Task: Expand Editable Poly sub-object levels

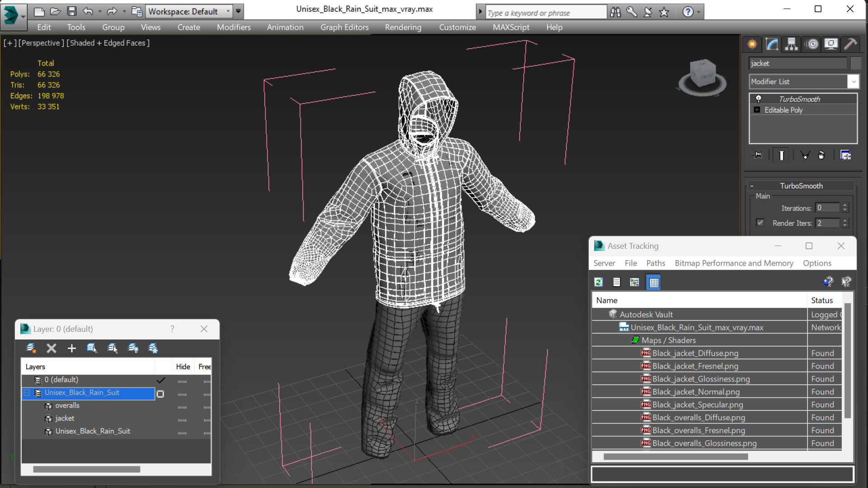Action: click(757, 110)
